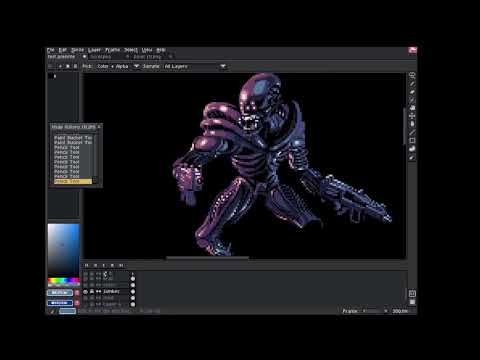Click the foreground color button
This screenshot has width=480, height=360.
coord(60,293)
